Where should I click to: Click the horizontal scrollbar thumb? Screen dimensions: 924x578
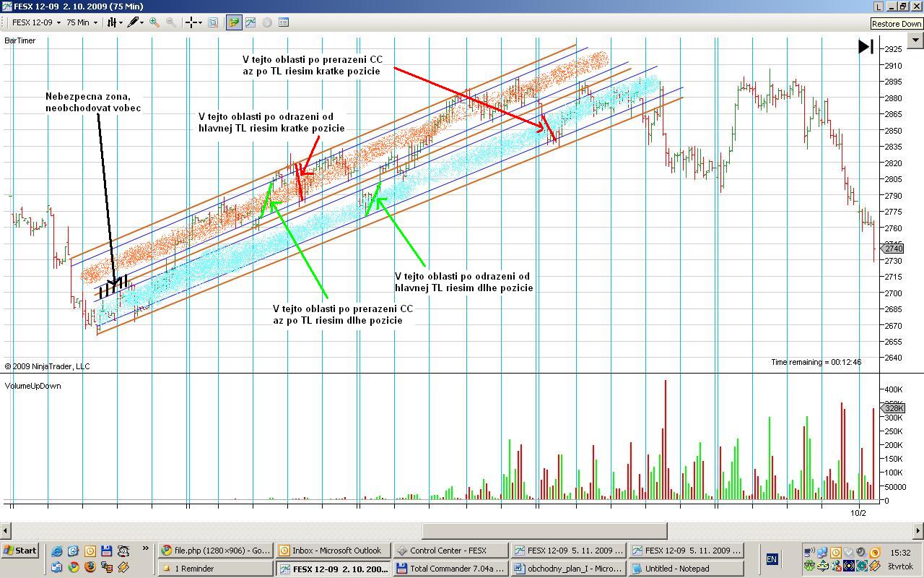[544, 530]
